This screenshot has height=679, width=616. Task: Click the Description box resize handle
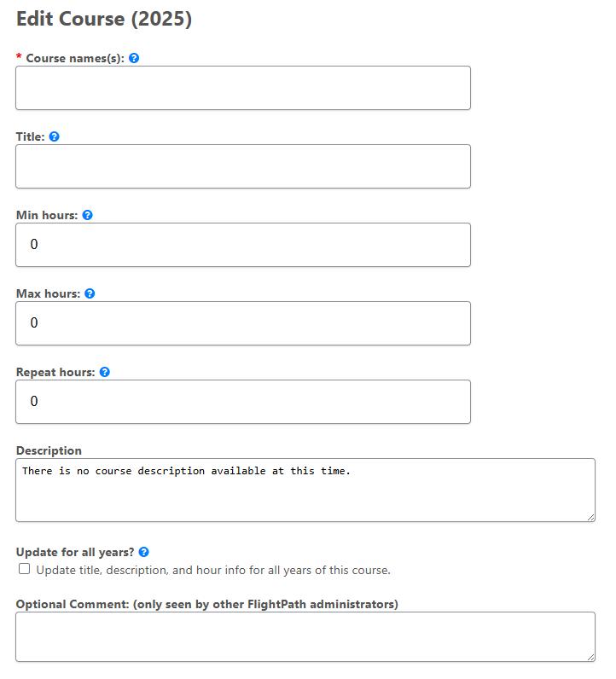[x=590, y=517]
